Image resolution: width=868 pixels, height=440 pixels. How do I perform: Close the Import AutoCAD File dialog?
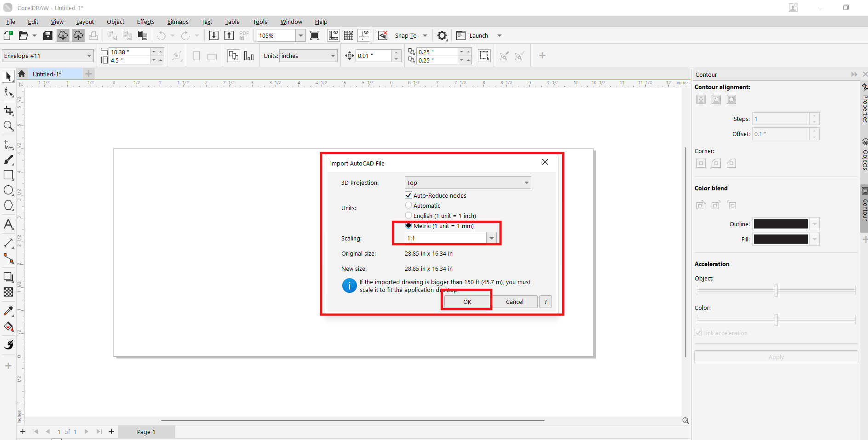click(545, 162)
